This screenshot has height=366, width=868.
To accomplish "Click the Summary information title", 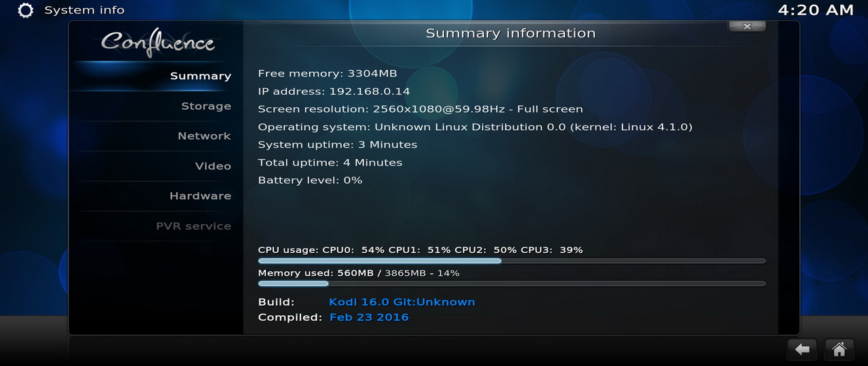I will 511,33.
